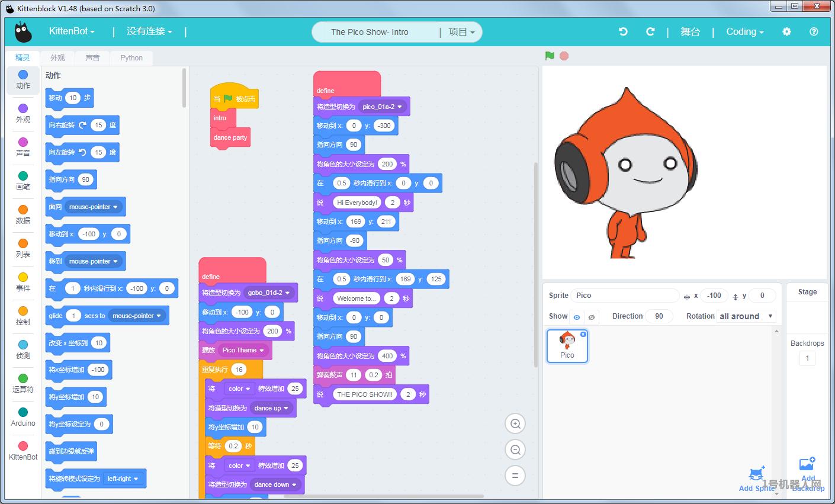This screenshot has width=835, height=504.
Task: Open help via question mark icon
Action: (814, 32)
